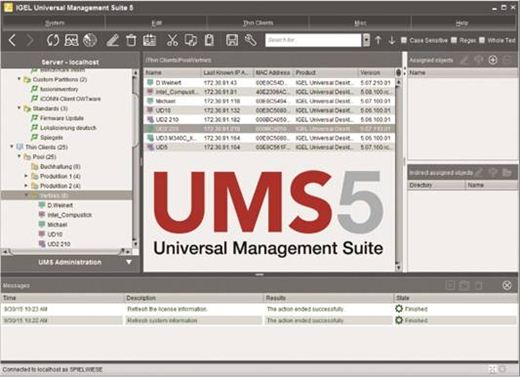Select D.Weinert row in table

tap(269, 82)
